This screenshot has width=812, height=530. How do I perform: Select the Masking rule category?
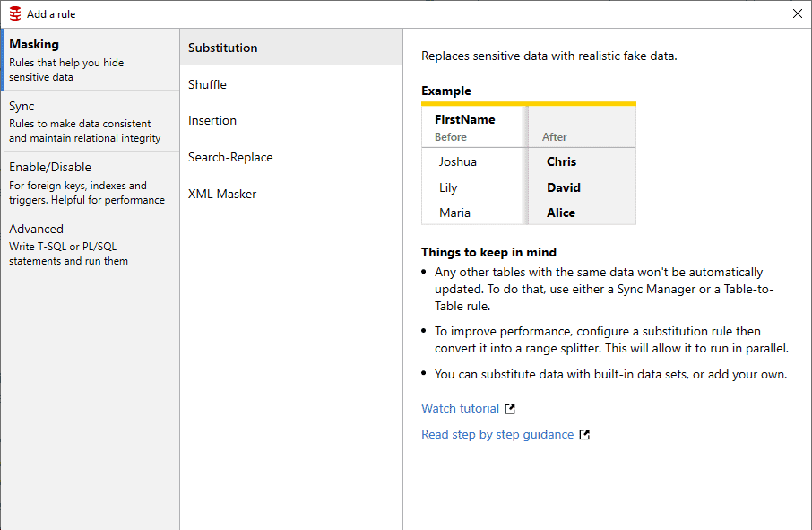click(90, 59)
